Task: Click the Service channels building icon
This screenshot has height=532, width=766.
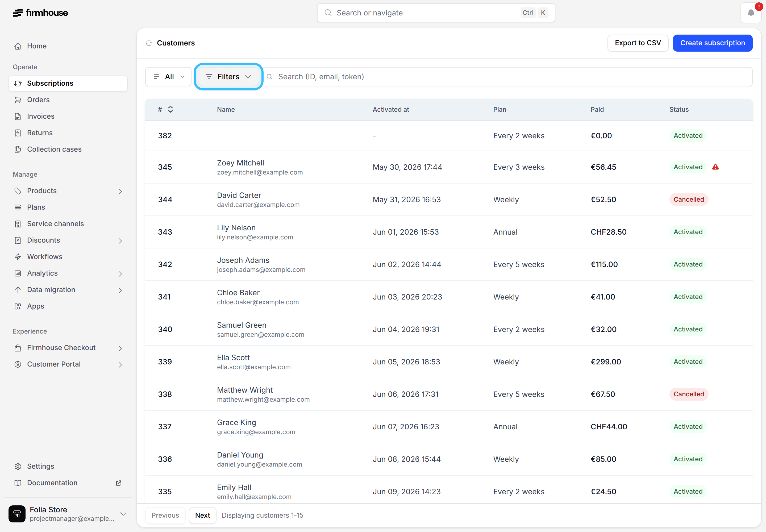Action: point(18,224)
